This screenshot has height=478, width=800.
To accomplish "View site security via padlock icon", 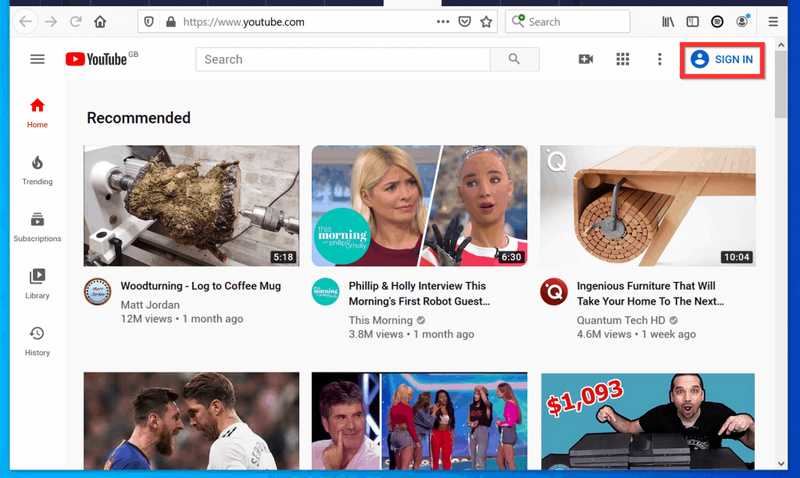I will click(171, 22).
